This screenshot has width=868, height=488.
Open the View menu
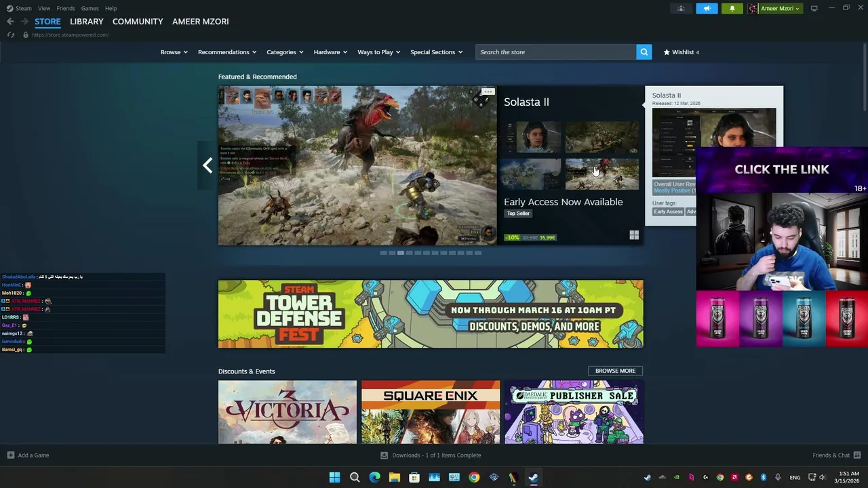point(44,8)
